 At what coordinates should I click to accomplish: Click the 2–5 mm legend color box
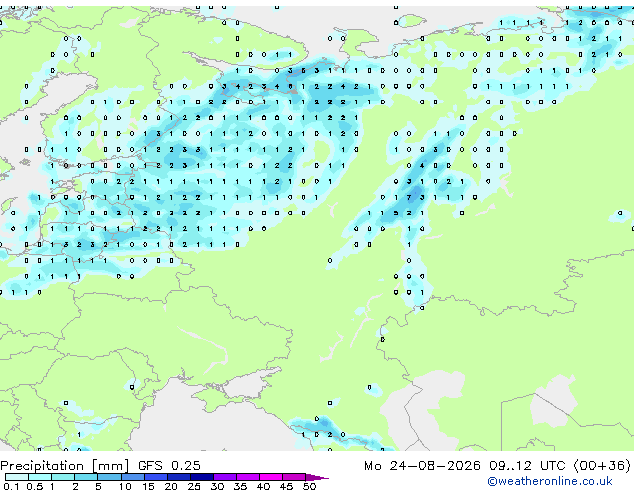click(86, 477)
